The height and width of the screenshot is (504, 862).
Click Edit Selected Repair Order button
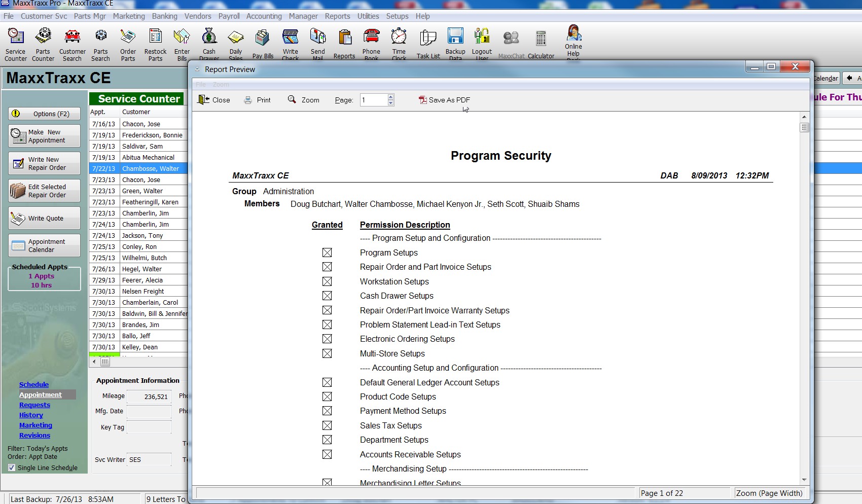tap(45, 191)
